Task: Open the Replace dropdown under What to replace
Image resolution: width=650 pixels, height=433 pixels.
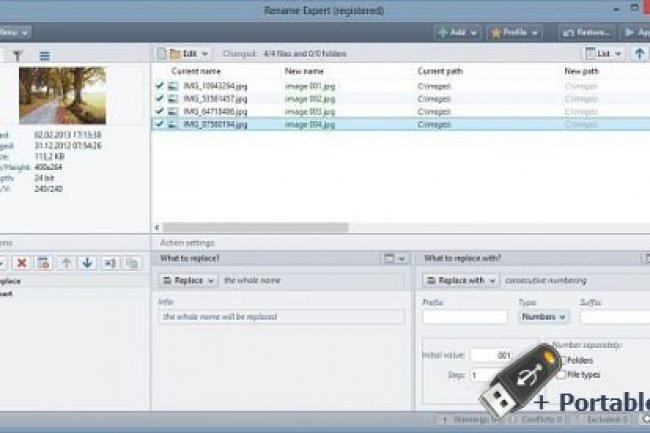Action: coord(188,281)
